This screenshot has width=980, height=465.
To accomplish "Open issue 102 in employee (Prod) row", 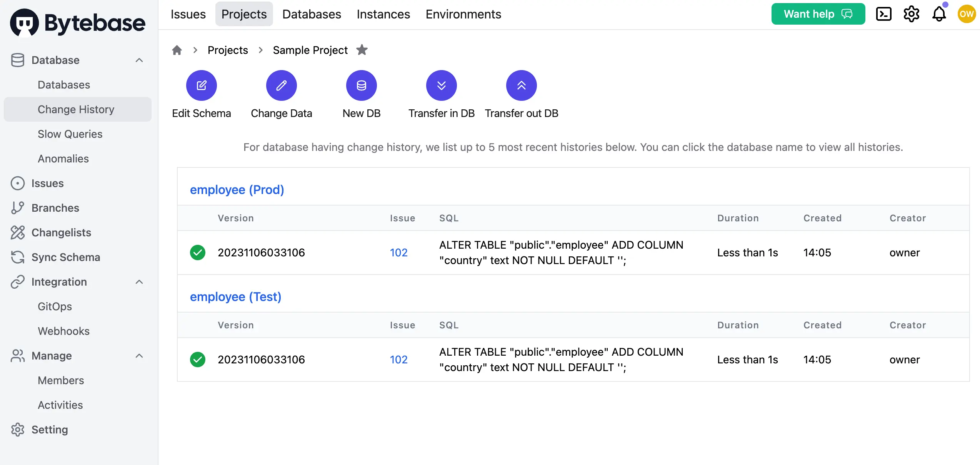I will (398, 253).
